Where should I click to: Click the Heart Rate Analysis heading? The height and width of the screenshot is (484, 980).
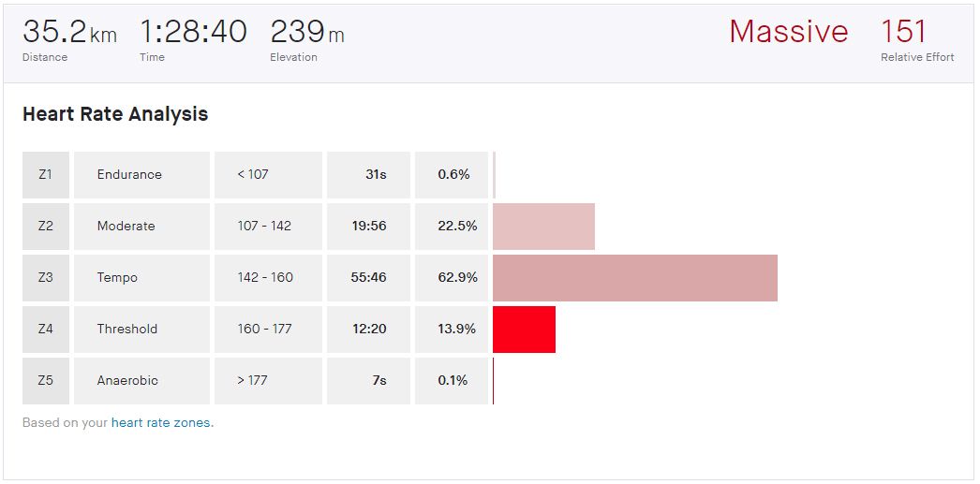(115, 114)
